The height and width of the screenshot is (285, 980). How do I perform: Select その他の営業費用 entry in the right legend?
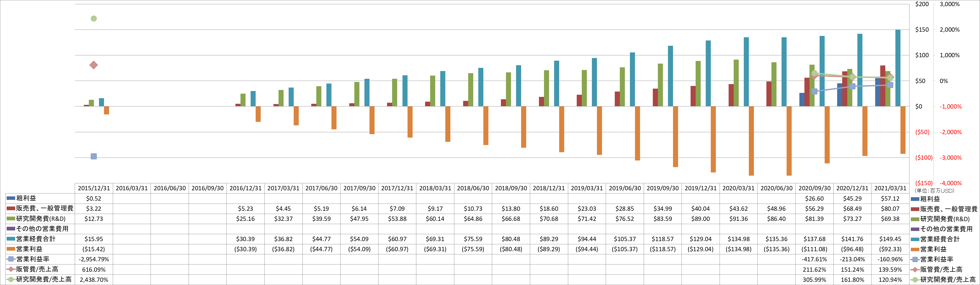point(942,229)
